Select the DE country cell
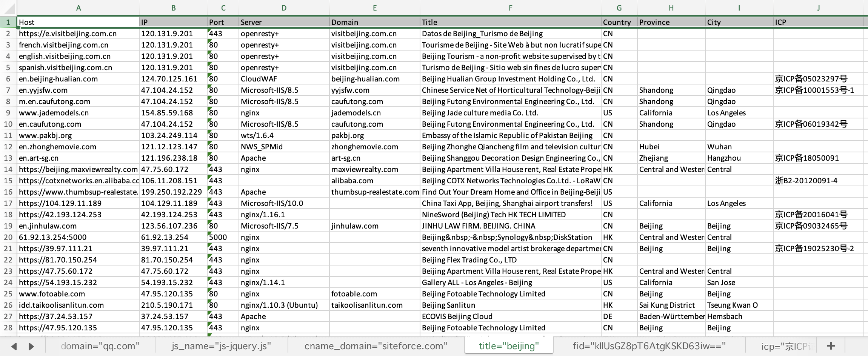 pyautogui.click(x=619, y=316)
